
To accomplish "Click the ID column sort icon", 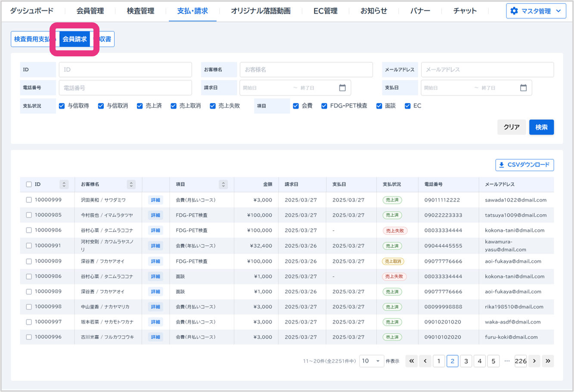I will coord(64,185).
